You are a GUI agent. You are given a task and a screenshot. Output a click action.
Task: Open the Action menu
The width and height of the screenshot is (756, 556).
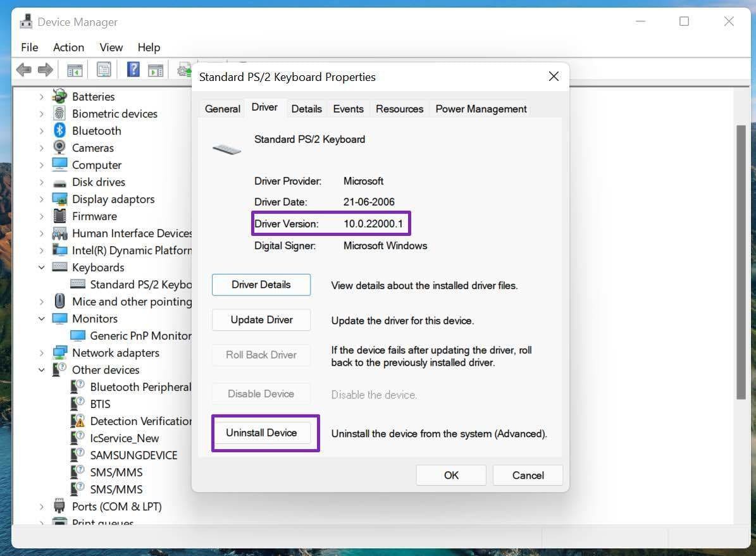(x=68, y=47)
